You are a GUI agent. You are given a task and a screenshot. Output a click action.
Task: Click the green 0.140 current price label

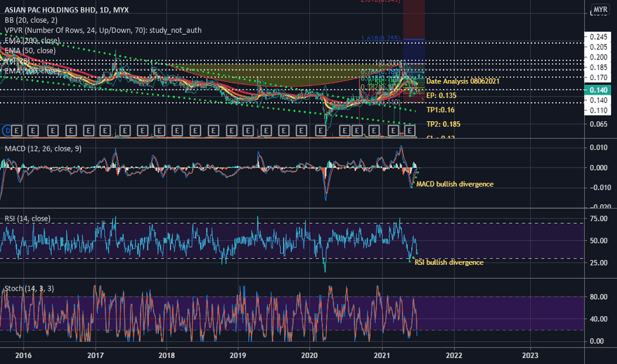pyautogui.click(x=598, y=90)
